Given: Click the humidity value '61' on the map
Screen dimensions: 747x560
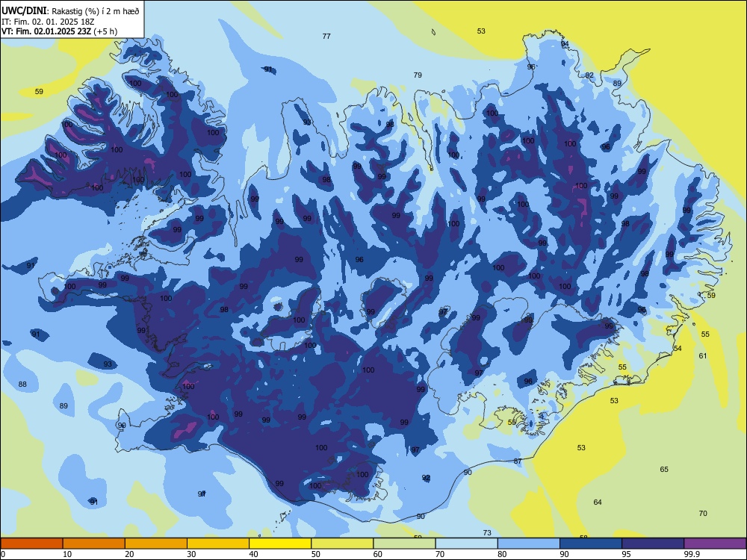Looking at the screenshot, I should [703, 355].
